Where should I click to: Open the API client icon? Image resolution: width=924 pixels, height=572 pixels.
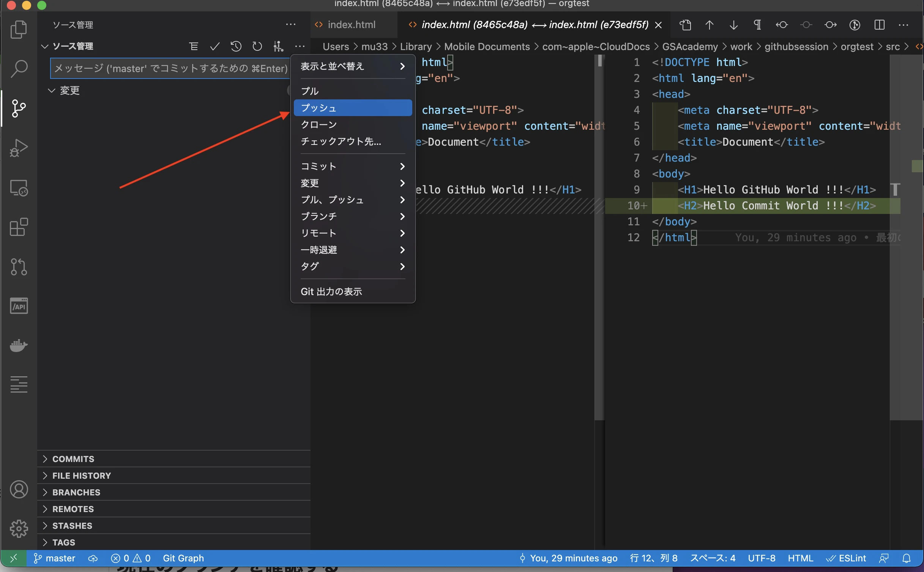[19, 306]
